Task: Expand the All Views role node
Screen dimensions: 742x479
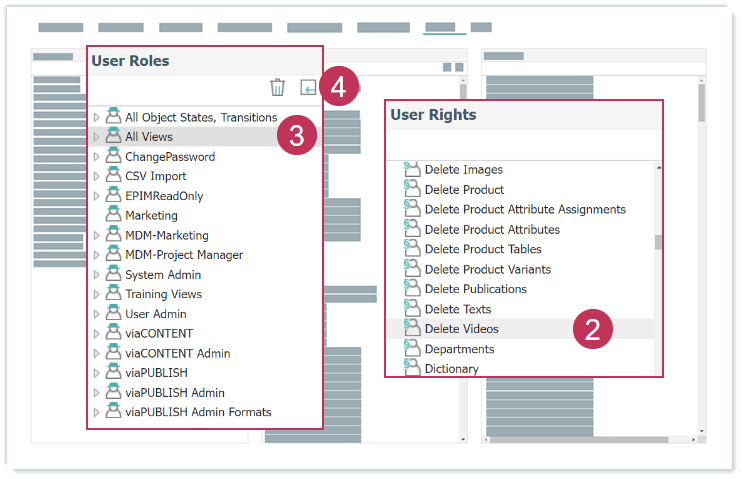Action: [97, 137]
